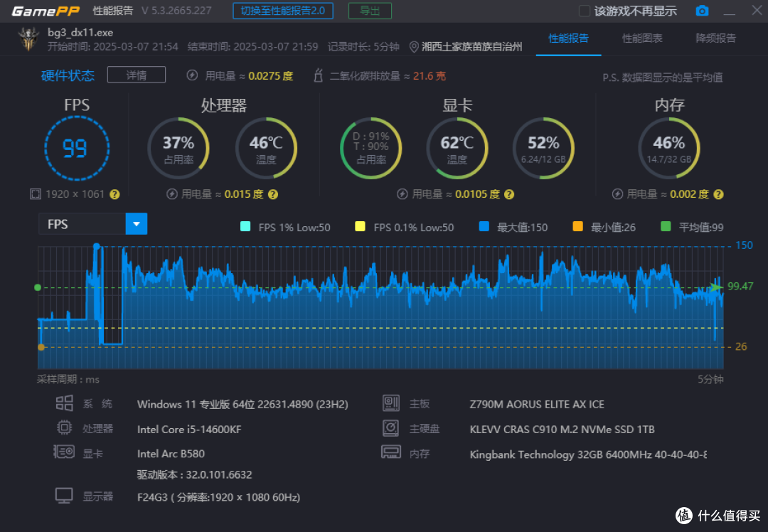Click the hard disk icon next to 主硬盘

[391, 428]
